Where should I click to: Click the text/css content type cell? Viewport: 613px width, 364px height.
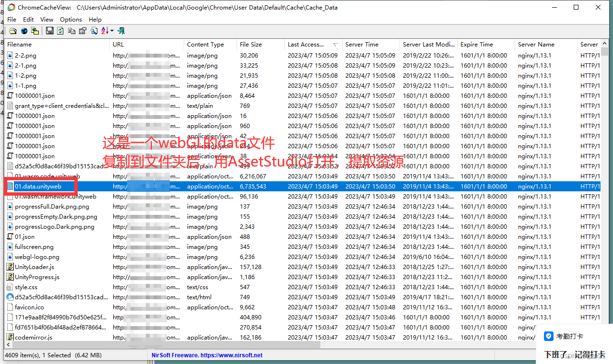point(198,287)
